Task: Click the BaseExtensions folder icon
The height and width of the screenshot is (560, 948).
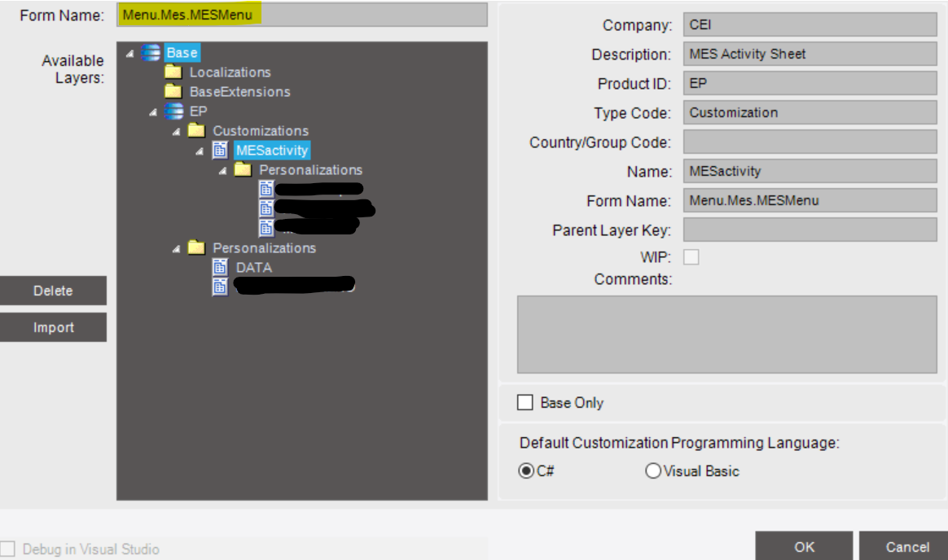Action: click(x=173, y=91)
